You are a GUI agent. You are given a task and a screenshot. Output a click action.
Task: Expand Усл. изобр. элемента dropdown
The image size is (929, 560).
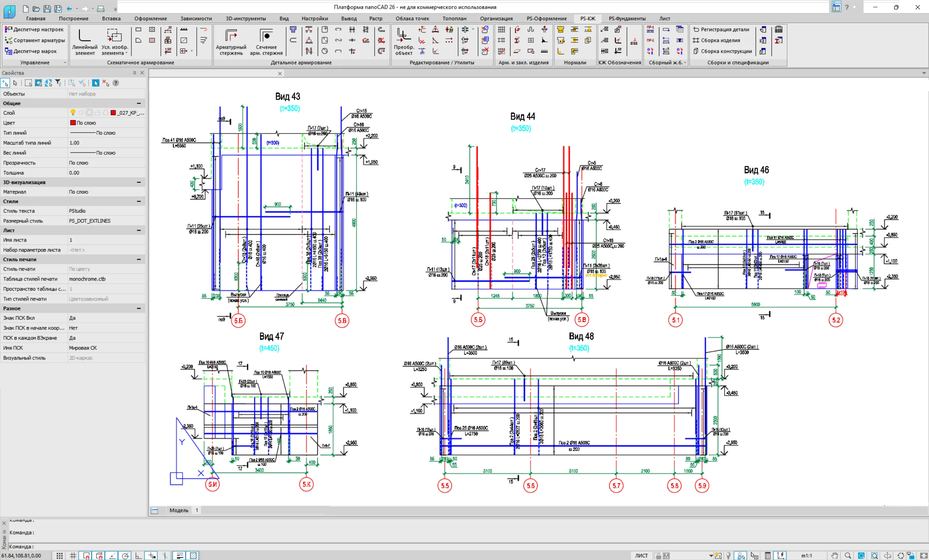coord(126,53)
